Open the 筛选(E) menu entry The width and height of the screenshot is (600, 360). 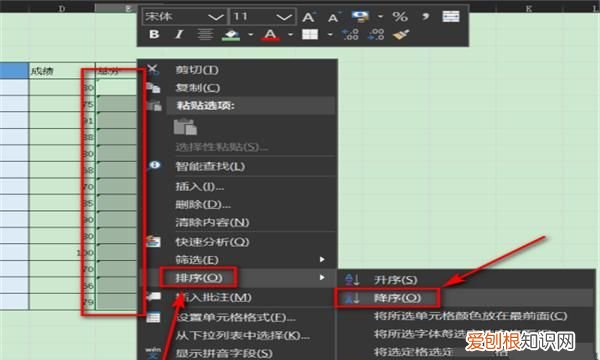(197, 260)
